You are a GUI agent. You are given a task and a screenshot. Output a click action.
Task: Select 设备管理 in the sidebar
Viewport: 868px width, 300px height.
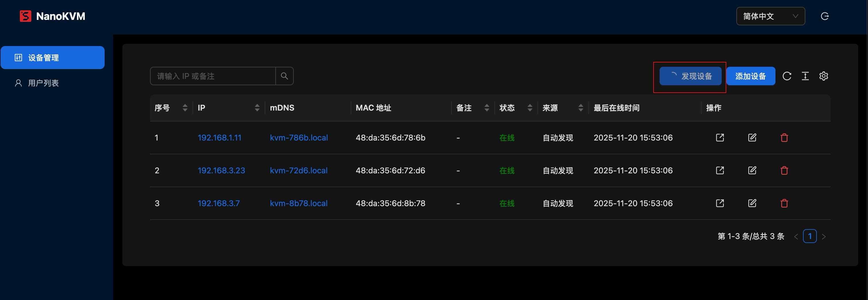click(53, 58)
